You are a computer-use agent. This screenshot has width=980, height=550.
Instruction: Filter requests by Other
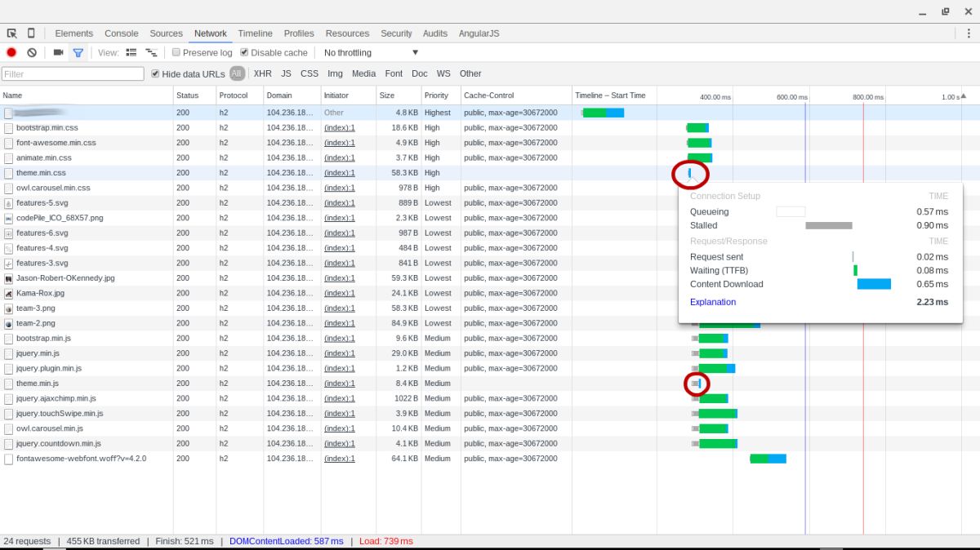[470, 73]
